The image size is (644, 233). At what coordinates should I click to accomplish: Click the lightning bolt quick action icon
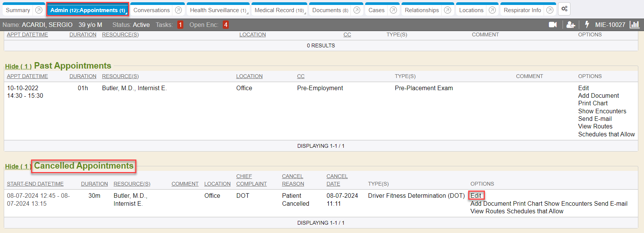click(x=587, y=25)
